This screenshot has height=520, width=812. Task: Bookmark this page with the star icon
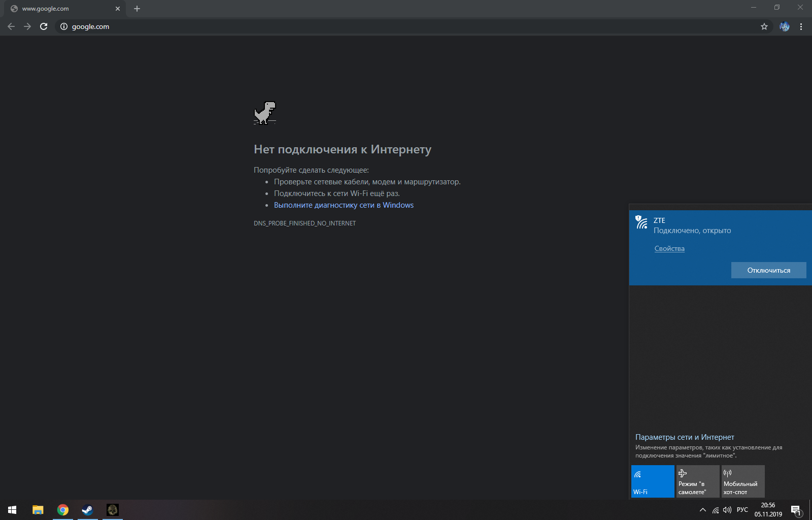(764, 26)
